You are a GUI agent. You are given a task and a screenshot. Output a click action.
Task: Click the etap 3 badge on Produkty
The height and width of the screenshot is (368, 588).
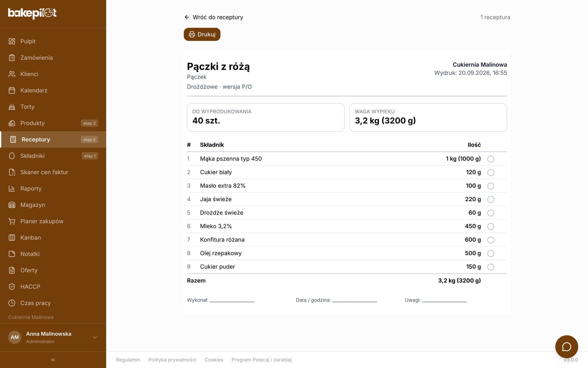[x=89, y=123]
